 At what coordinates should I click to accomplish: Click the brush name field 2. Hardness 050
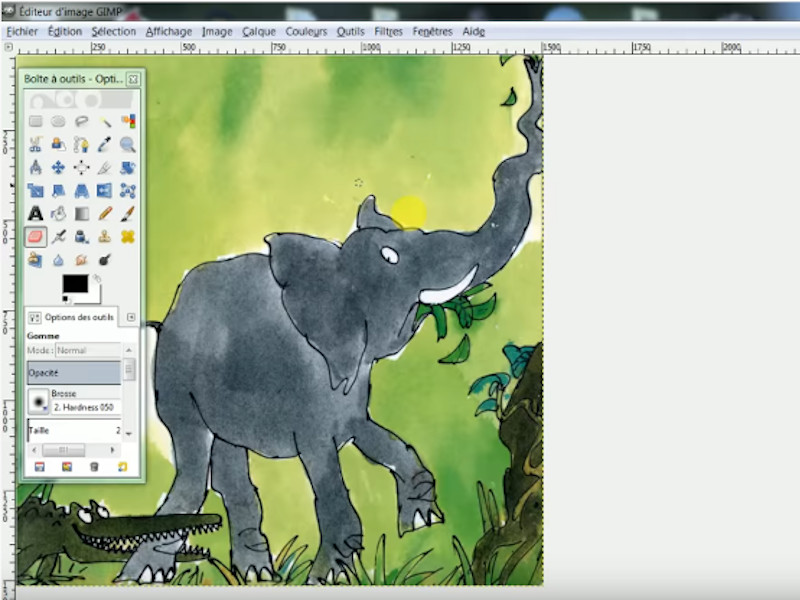tap(85, 407)
